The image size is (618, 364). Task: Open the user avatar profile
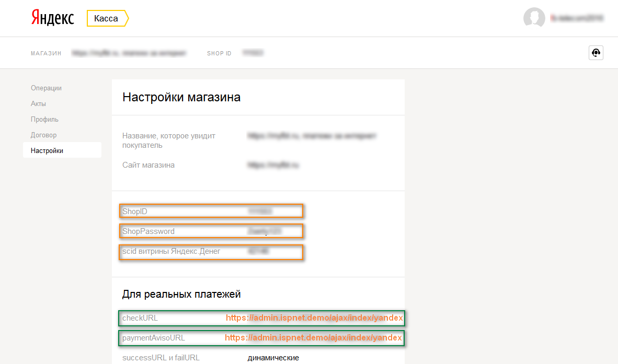tap(534, 18)
